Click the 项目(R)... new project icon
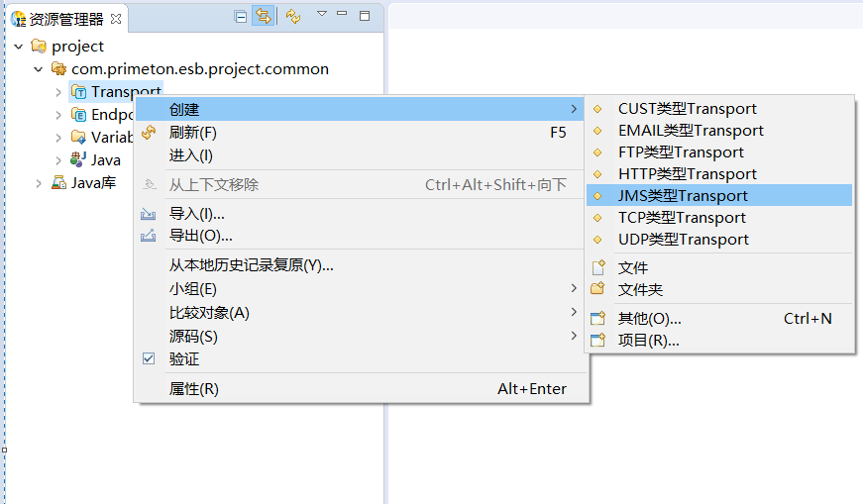863x504 pixels. point(597,341)
